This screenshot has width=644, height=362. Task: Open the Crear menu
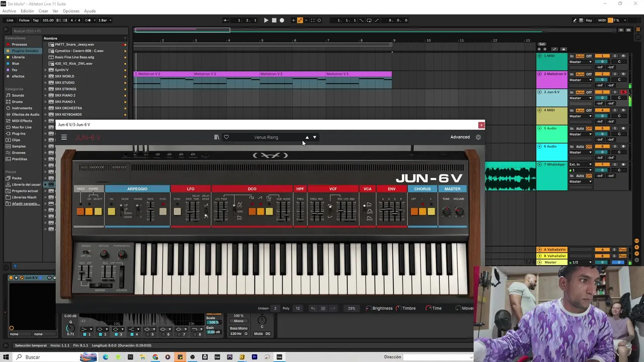[43, 11]
